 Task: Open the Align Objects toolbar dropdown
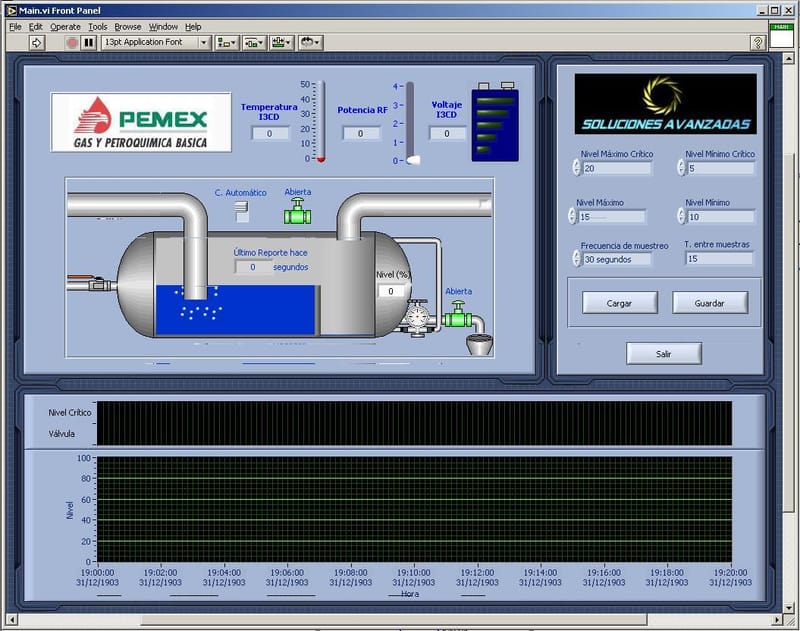pyautogui.click(x=227, y=43)
